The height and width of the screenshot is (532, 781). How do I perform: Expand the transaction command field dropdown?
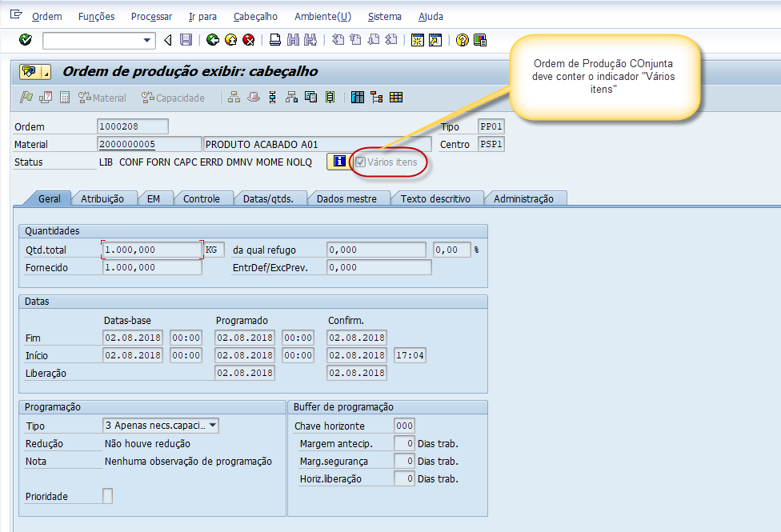(x=147, y=40)
